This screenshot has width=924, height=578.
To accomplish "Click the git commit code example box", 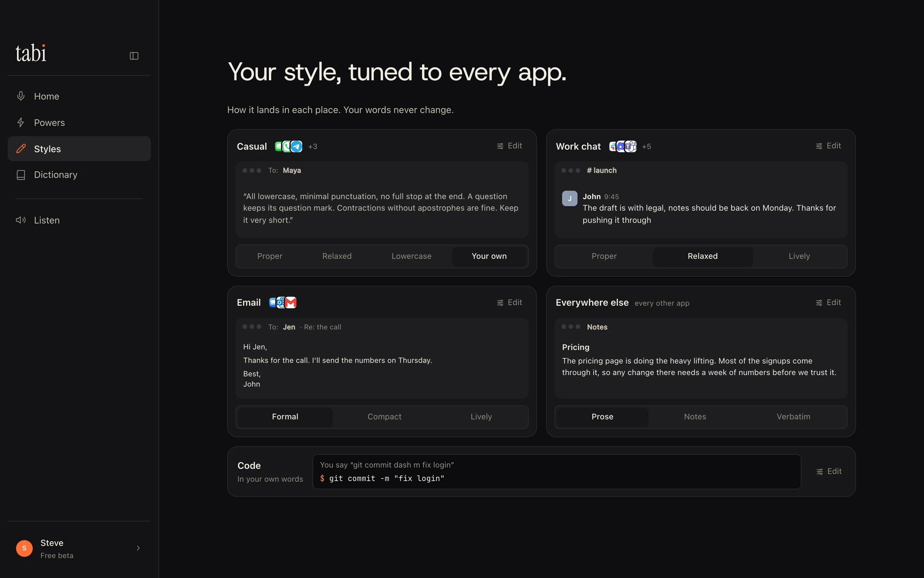I will coord(557,472).
